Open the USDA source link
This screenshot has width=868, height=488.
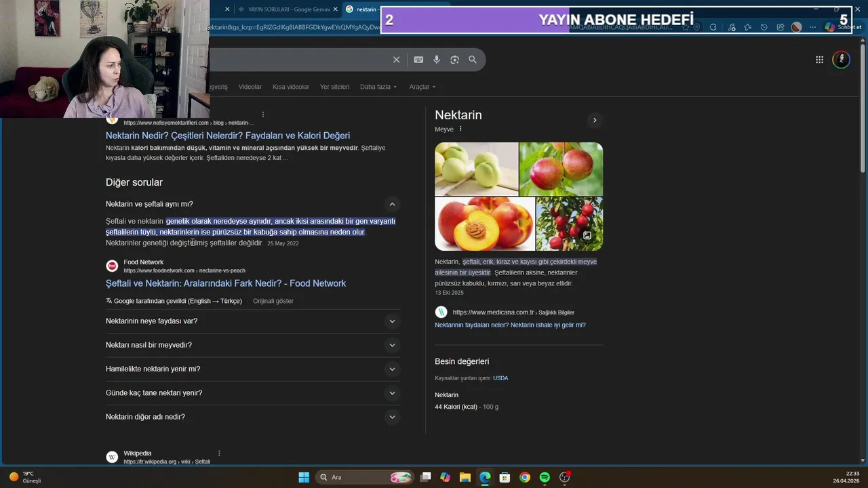coord(500,378)
